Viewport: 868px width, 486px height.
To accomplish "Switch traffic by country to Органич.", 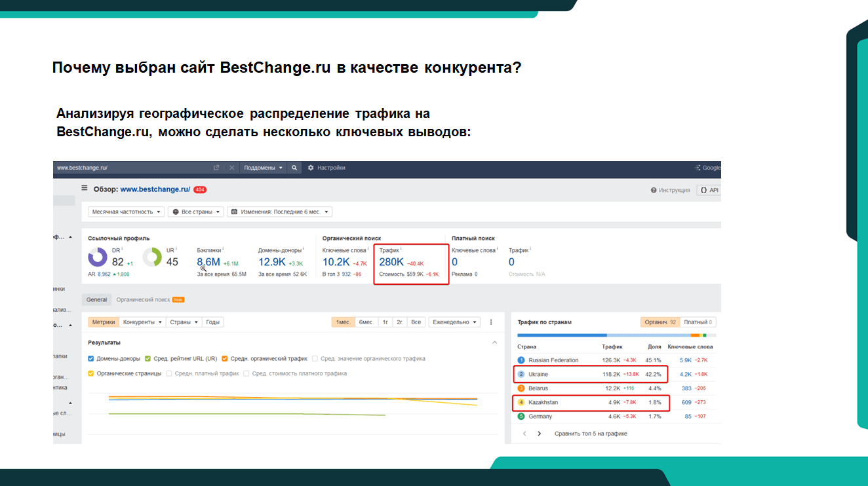I will 660,322.
